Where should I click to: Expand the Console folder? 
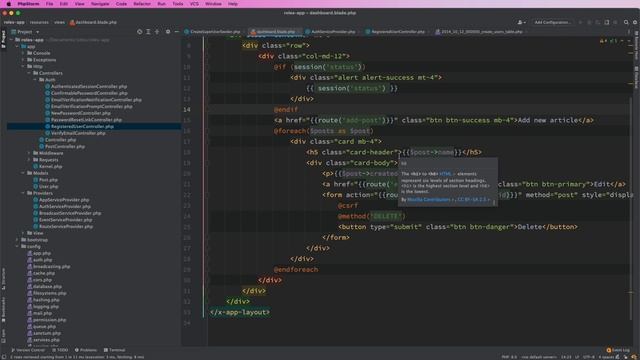(x=23, y=53)
